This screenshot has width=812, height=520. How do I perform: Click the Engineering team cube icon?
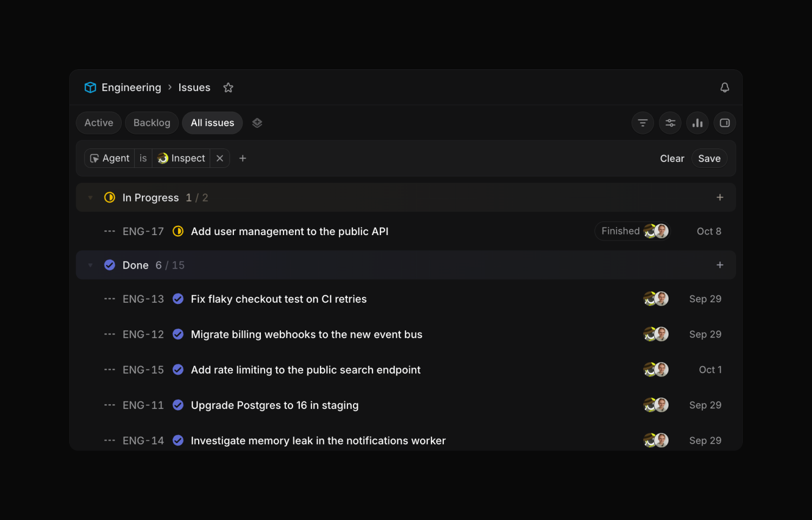click(90, 88)
